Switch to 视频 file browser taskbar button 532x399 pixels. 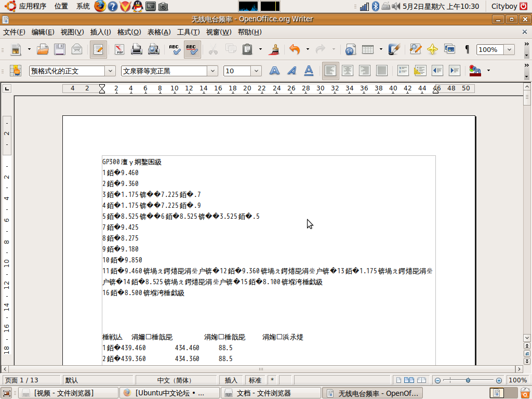[68, 393]
